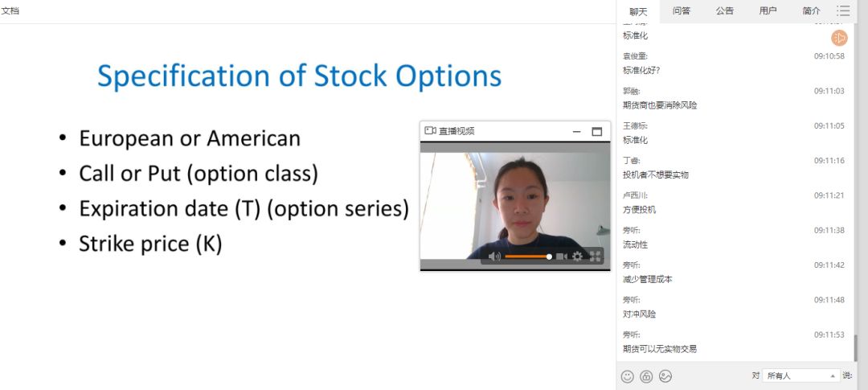This screenshot has height=390, width=868.
Task: Click the orange speaker announcement icon
Action: tap(839, 37)
